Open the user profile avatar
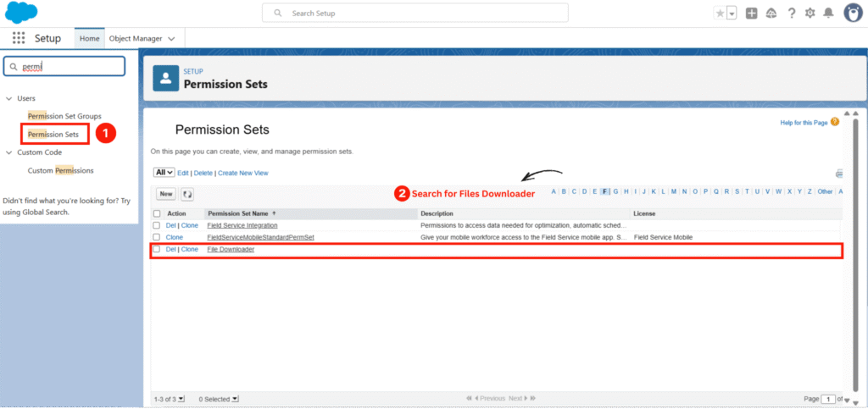The height and width of the screenshot is (409, 868). [853, 14]
